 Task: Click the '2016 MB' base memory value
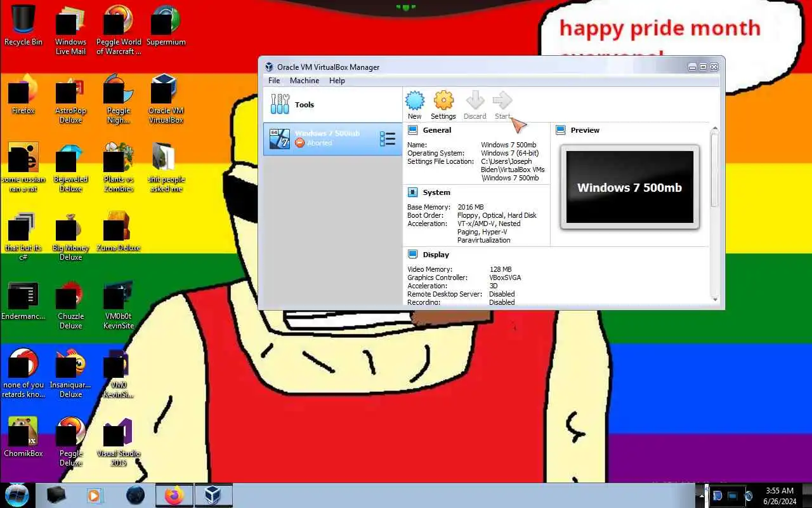click(471, 207)
